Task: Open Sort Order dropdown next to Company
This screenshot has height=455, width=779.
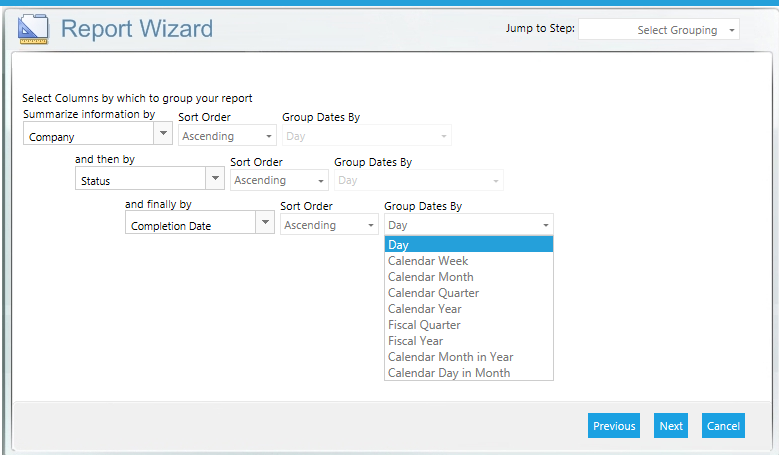Action: pos(227,136)
